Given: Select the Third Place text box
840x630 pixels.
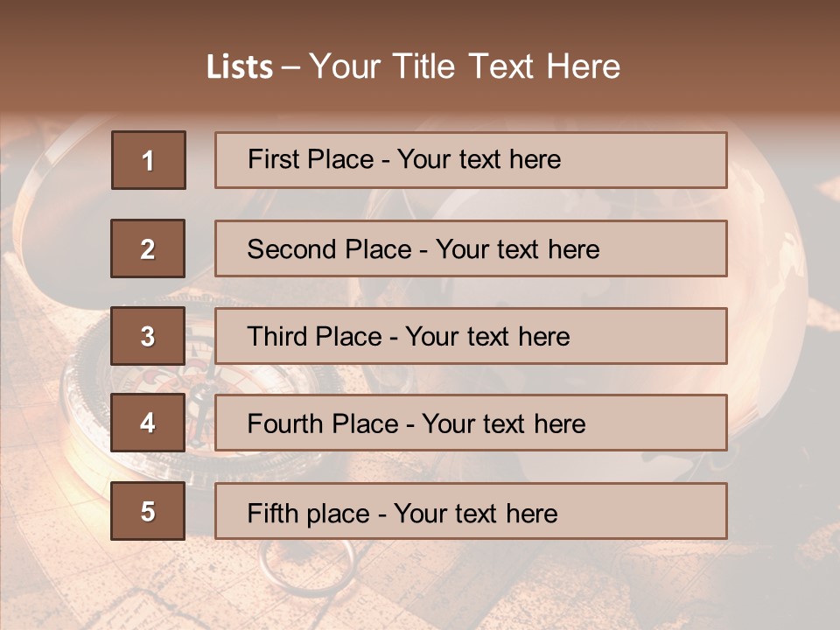Looking at the screenshot, I should [x=471, y=336].
